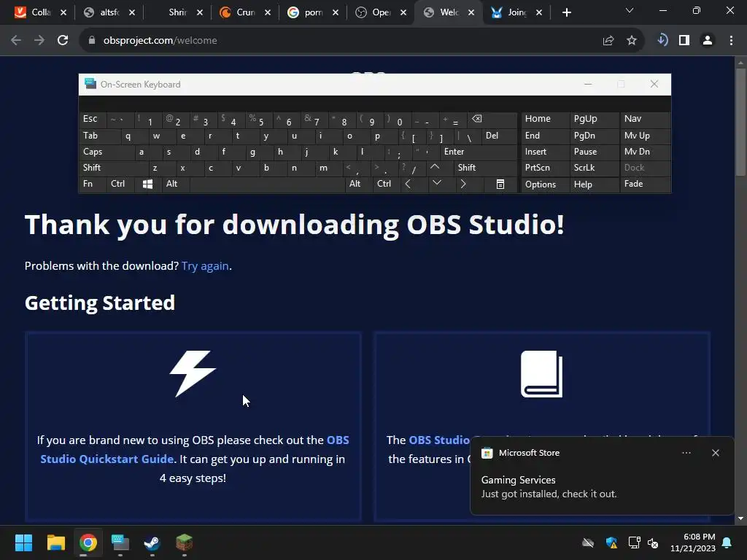
Task: Open the Windows Security tray icon
Action: pyautogui.click(x=611, y=542)
